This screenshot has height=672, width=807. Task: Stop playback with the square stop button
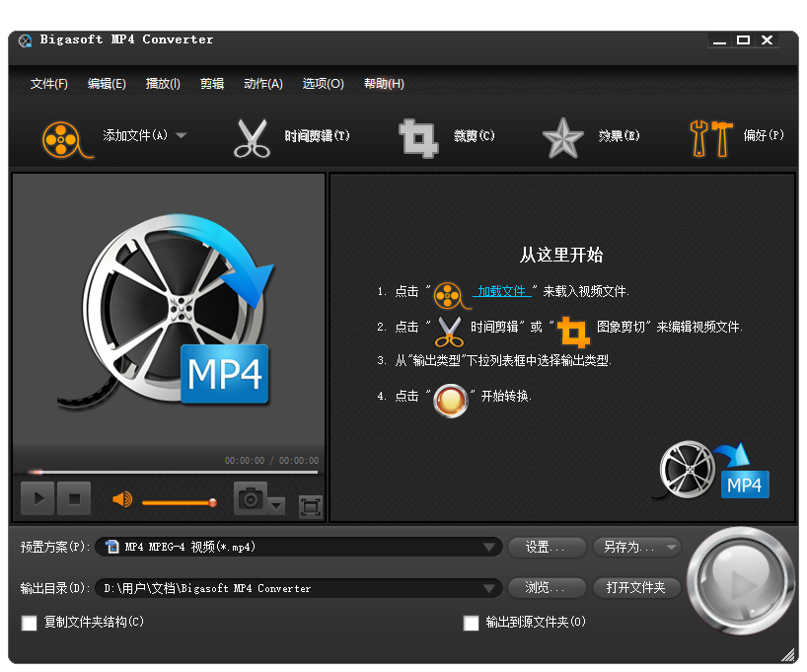click(74, 498)
